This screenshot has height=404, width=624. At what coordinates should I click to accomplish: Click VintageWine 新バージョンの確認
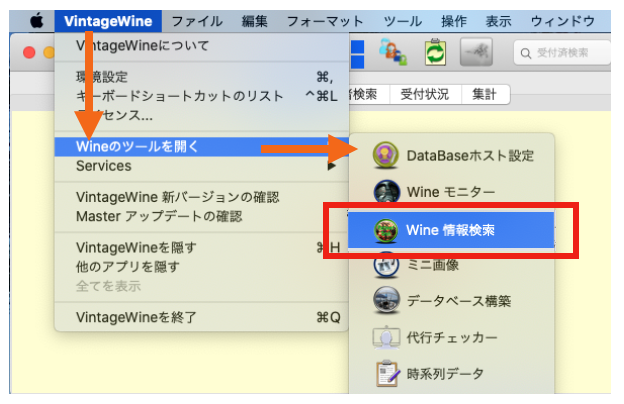(x=178, y=197)
